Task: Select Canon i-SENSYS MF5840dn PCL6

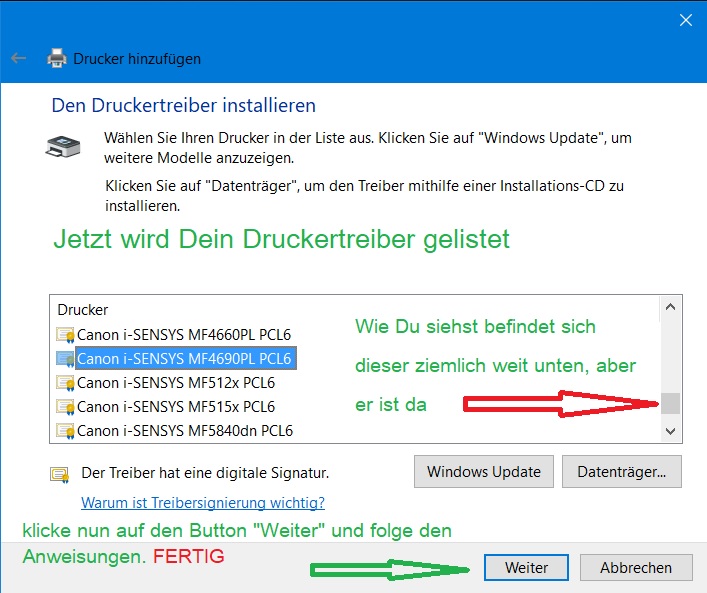Action: [x=185, y=431]
